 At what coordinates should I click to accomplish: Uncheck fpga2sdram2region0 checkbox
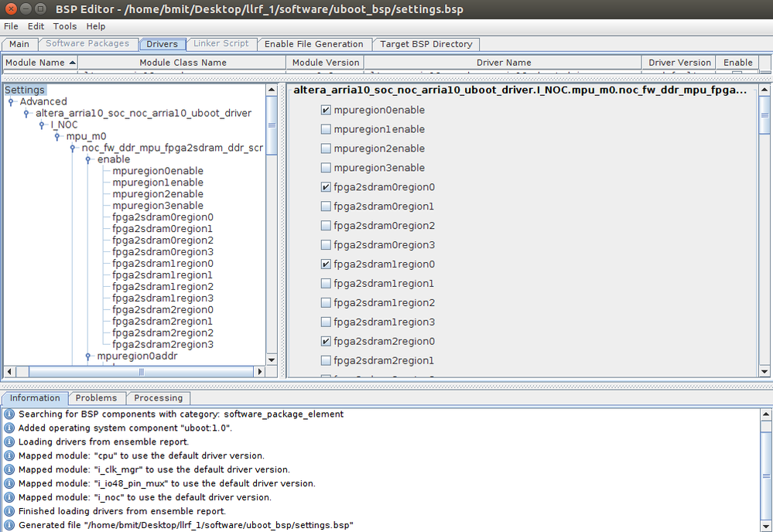tap(326, 341)
